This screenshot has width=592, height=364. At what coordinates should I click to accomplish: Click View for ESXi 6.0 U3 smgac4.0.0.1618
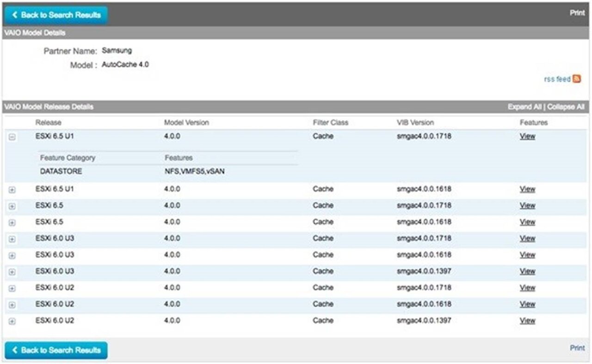[x=527, y=255]
